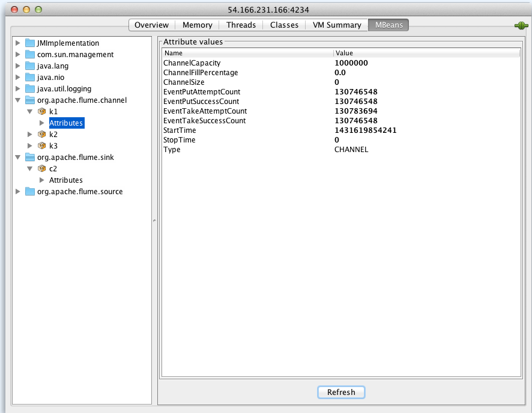The width and height of the screenshot is (532, 413).
Task: Click the org.apache.flume.source folder icon
Action: click(30, 192)
